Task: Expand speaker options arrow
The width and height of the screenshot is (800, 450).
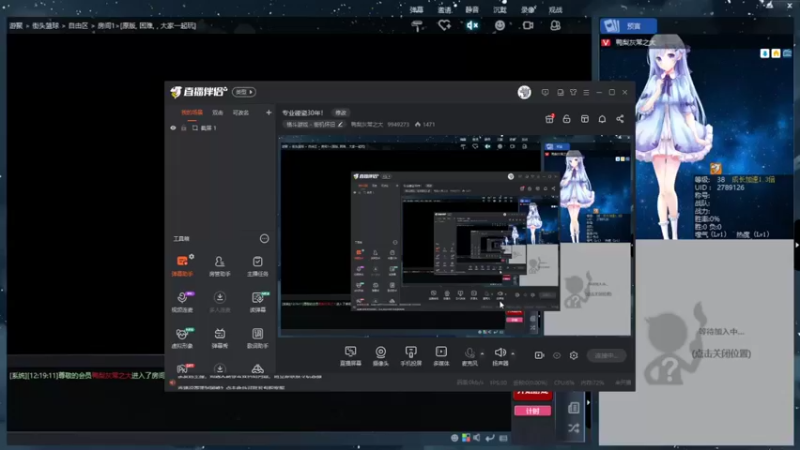Action: coord(513,353)
